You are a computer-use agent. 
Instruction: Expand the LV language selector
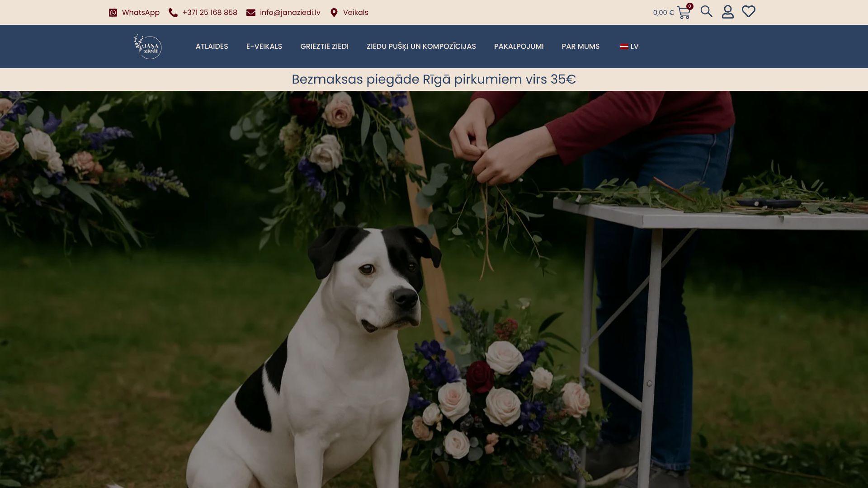point(634,47)
